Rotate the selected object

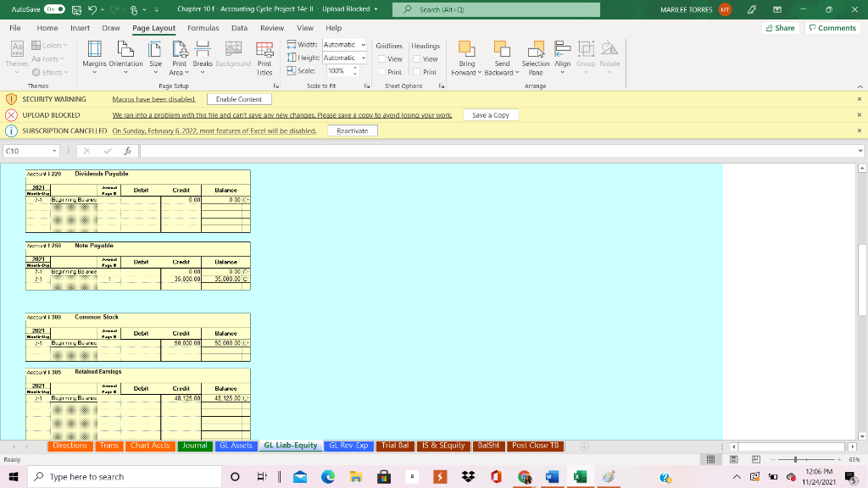[609, 59]
